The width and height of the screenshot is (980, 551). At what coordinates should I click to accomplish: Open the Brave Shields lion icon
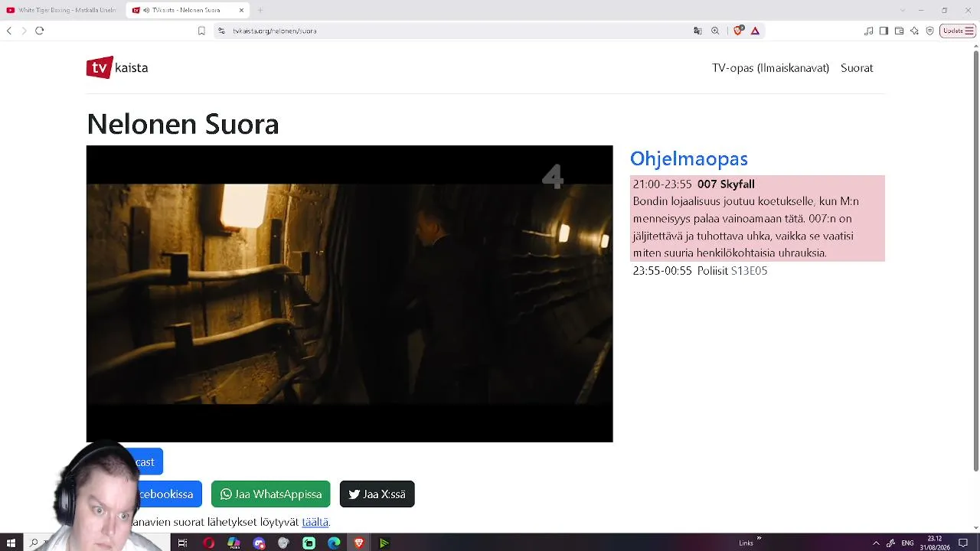pos(738,31)
